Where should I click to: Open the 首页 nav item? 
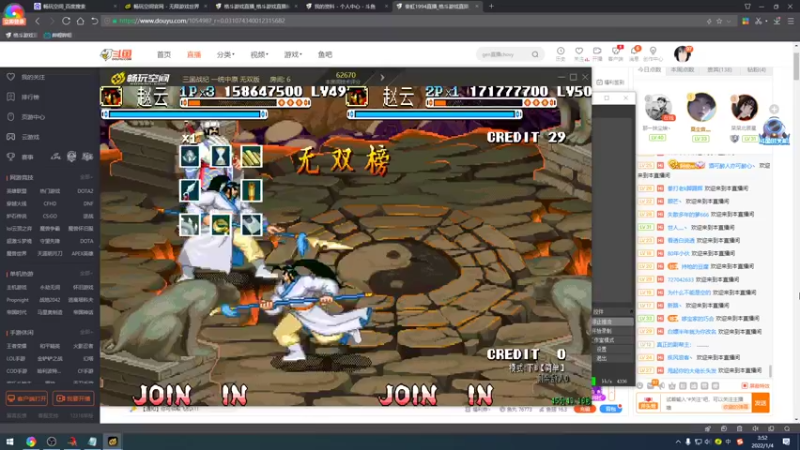[x=164, y=55]
